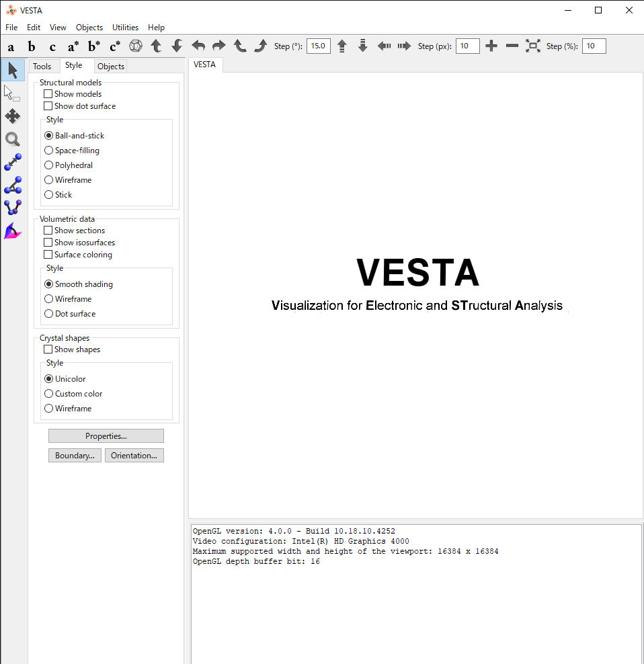Select the Distance measurement tool

pyautogui.click(x=13, y=162)
